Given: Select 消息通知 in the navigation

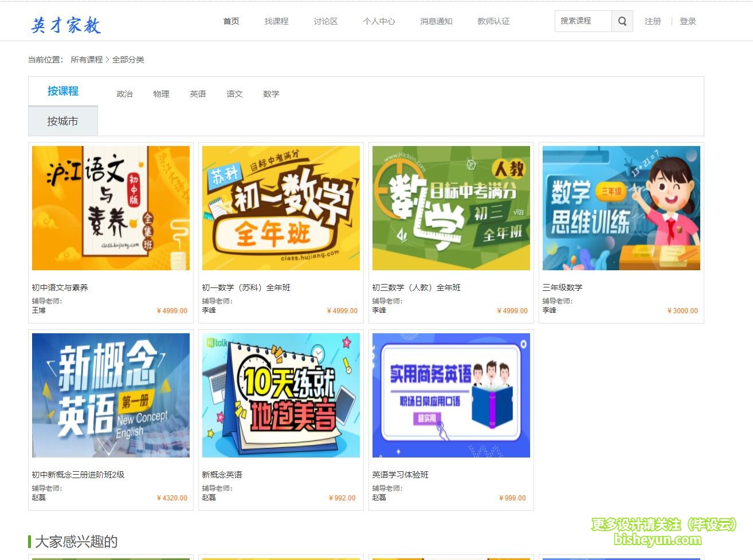Looking at the screenshot, I should click(436, 21).
